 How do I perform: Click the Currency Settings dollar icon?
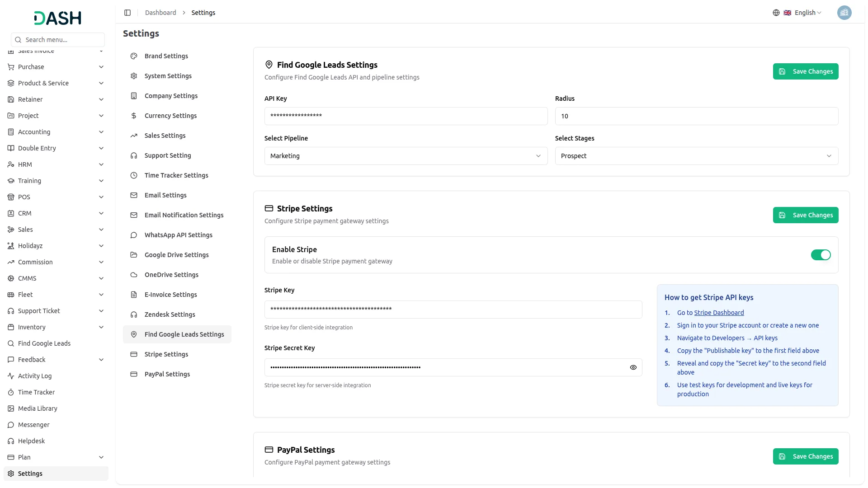[x=134, y=116]
